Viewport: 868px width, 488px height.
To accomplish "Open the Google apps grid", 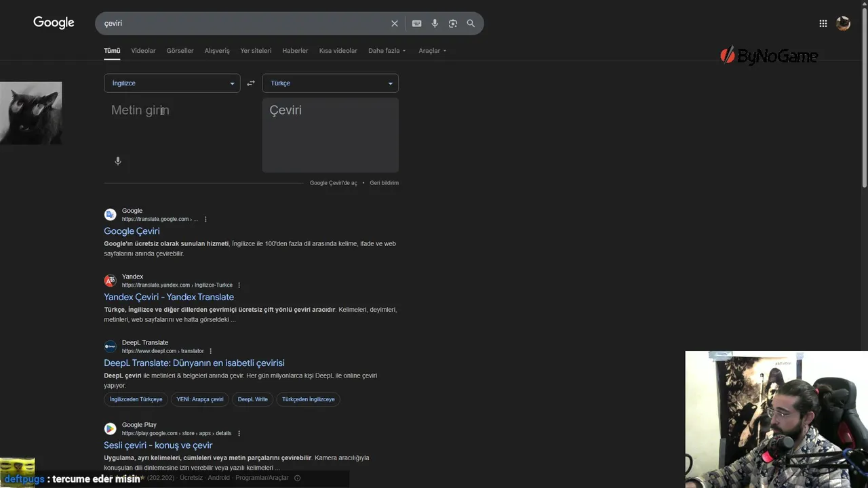I will 823,24.
